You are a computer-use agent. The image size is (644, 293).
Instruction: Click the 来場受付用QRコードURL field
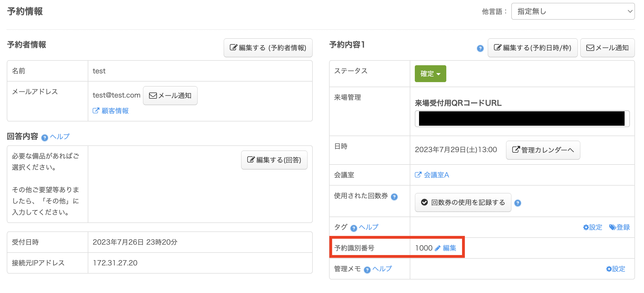522,119
